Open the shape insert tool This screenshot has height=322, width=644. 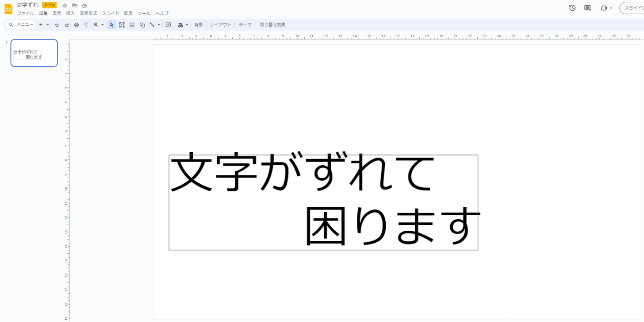coord(142,25)
